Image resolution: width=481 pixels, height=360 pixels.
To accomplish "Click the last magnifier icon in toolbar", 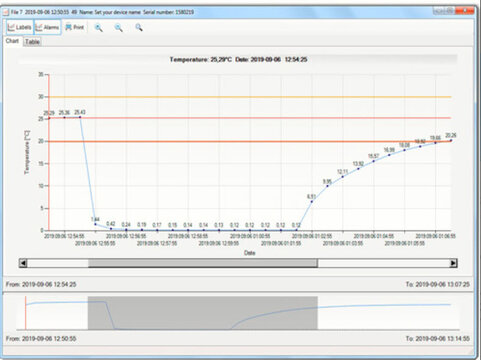I will (139, 28).
